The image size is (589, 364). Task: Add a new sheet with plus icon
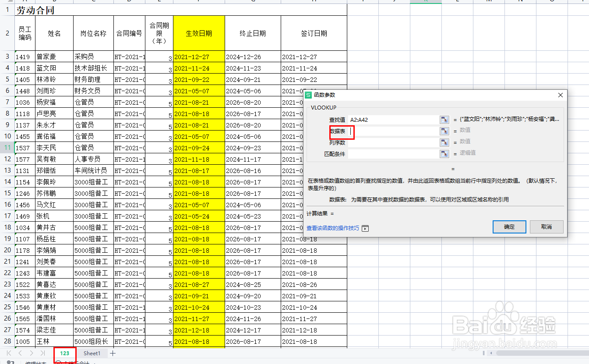113,353
